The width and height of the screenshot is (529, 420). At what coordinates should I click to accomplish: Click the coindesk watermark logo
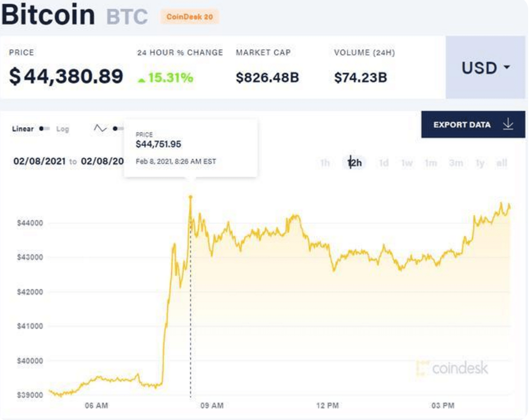click(452, 368)
